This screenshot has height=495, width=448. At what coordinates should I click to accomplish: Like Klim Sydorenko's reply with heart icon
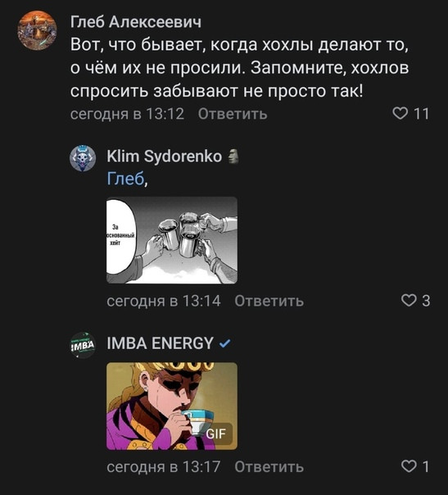[x=409, y=300]
